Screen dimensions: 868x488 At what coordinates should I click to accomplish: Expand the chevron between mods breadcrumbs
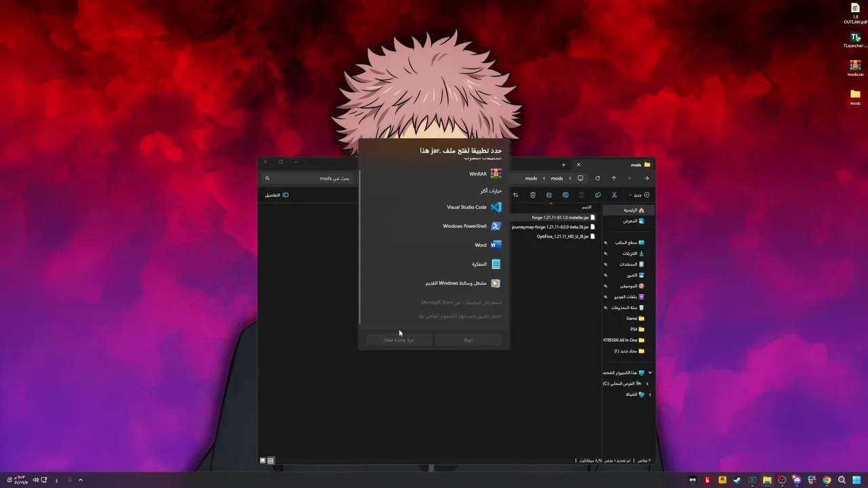pyautogui.click(x=544, y=178)
